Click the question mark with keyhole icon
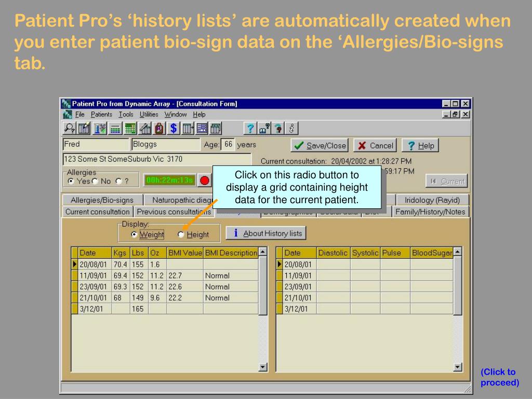The width and height of the screenshot is (532, 399). tap(278, 128)
